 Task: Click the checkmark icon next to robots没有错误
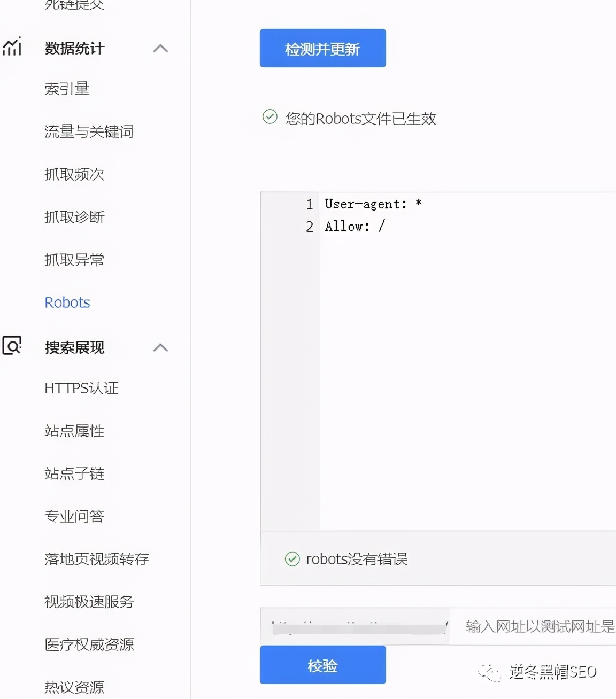[292, 559]
